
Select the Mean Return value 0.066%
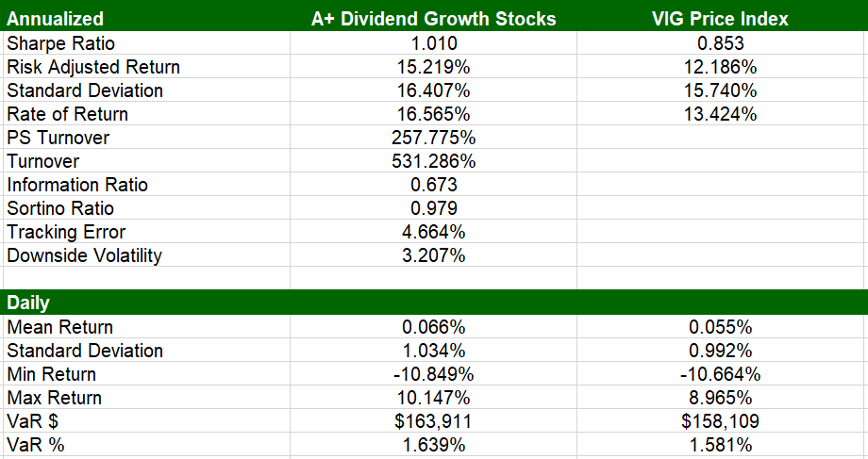click(x=434, y=327)
